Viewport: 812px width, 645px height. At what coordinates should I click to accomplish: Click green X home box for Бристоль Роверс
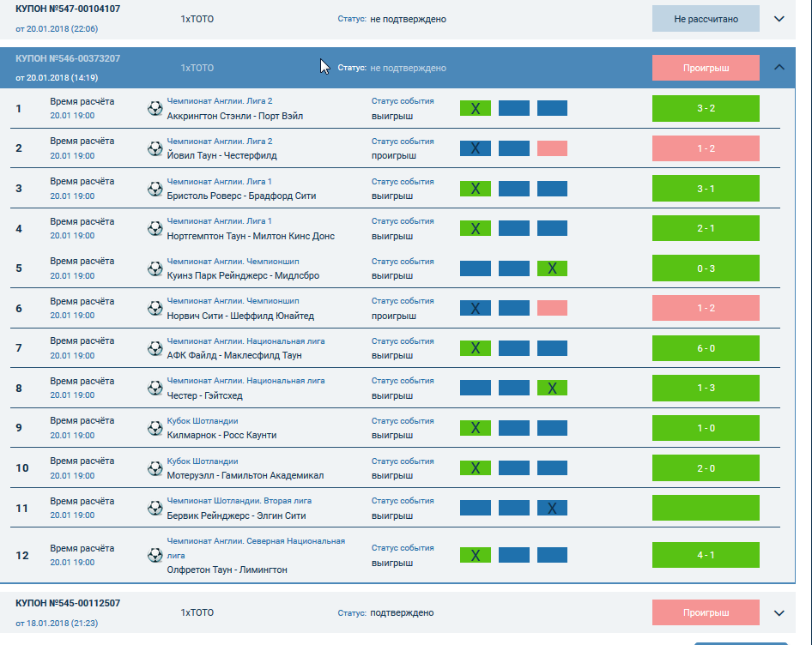coord(476,189)
